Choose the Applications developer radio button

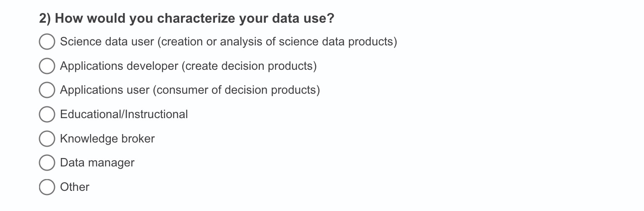(47, 66)
